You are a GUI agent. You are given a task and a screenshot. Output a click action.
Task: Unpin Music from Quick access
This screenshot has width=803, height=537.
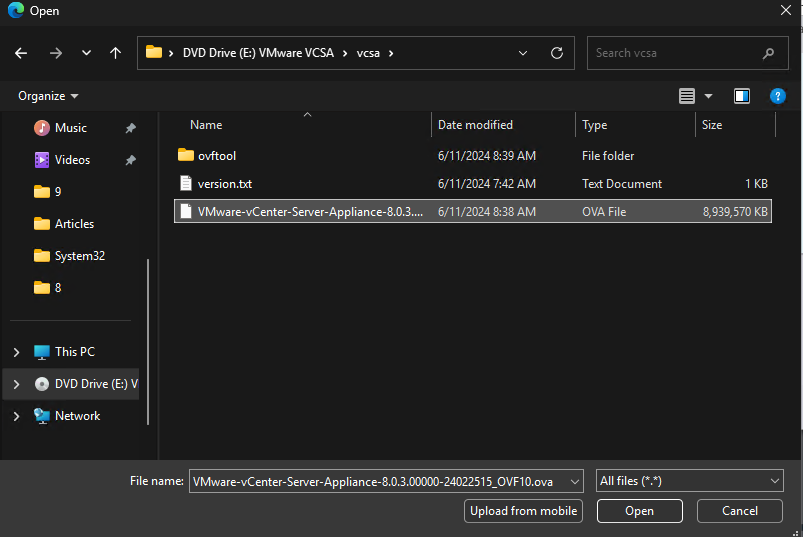pos(130,128)
